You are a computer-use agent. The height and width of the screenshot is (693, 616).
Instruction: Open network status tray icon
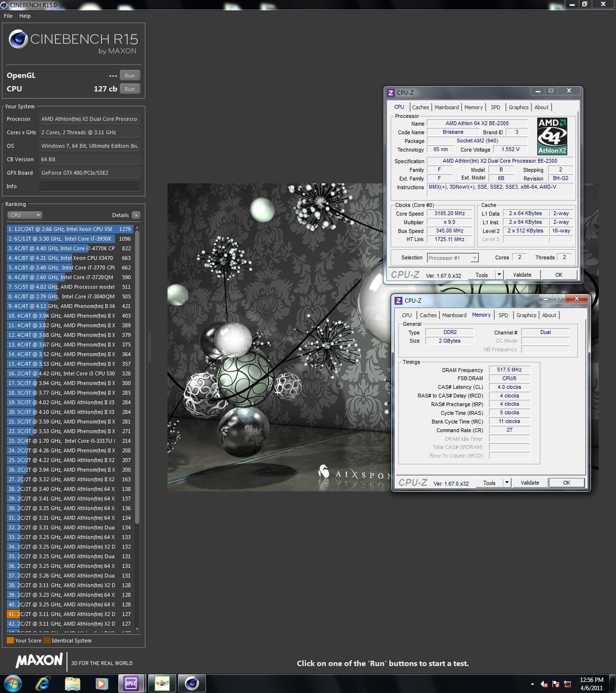[x=567, y=684]
